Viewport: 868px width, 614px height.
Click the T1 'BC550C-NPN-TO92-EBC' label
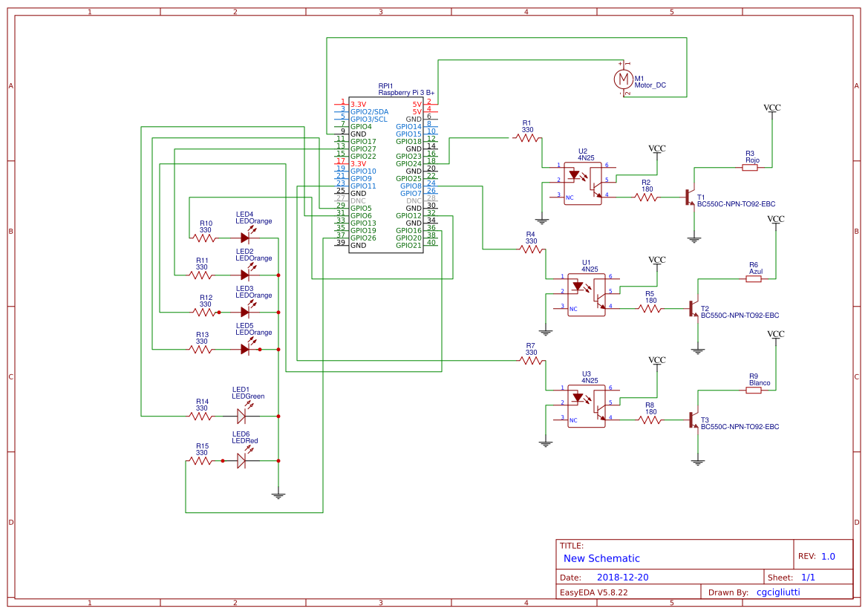coord(737,203)
